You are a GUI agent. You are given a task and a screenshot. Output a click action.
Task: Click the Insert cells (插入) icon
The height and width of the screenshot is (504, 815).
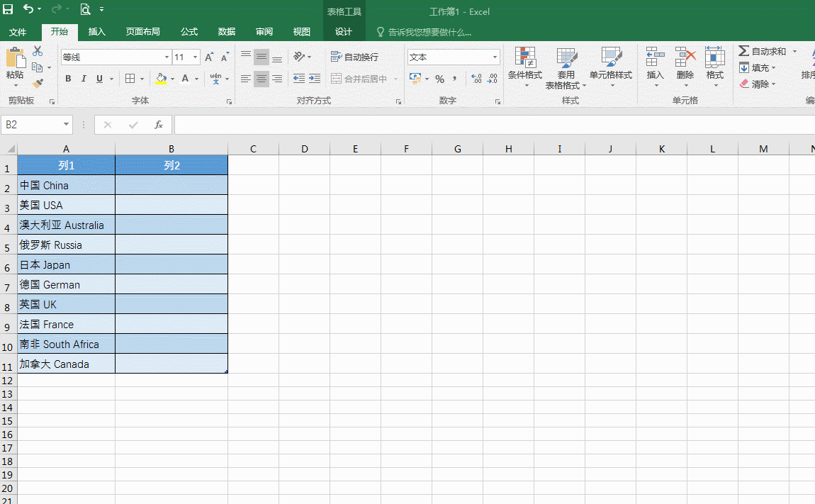tap(656, 57)
